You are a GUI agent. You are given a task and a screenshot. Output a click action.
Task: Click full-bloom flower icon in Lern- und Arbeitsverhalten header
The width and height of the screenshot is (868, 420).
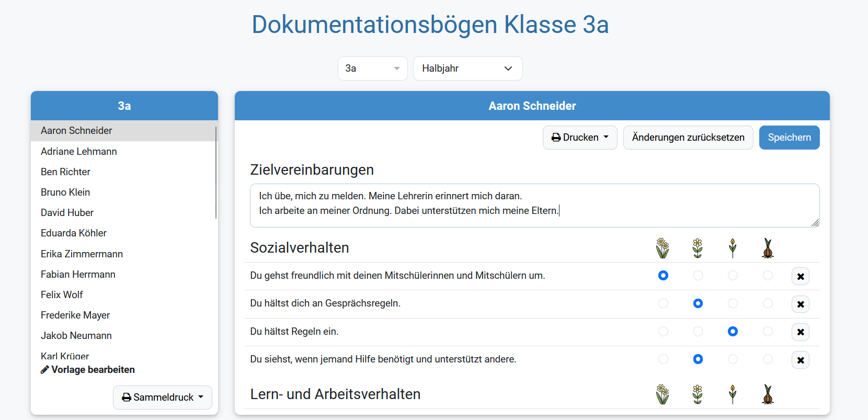click(x=663, y=394)
